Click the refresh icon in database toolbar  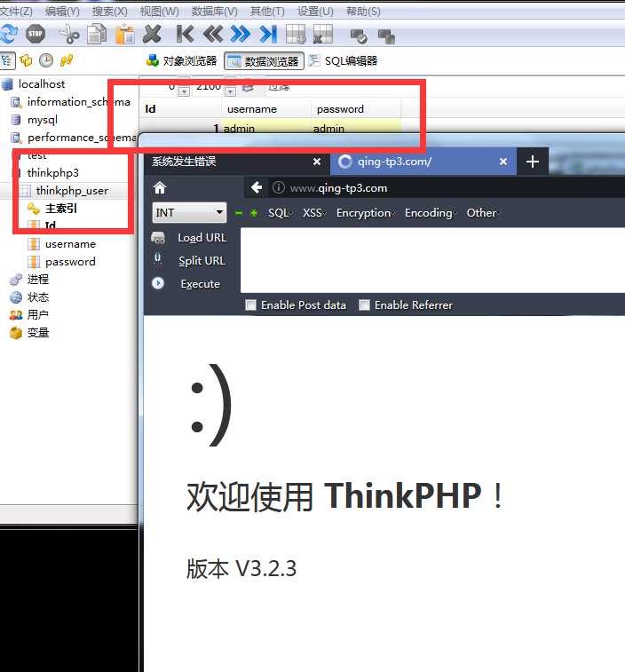pyautogui.click(x=9, y=34)
